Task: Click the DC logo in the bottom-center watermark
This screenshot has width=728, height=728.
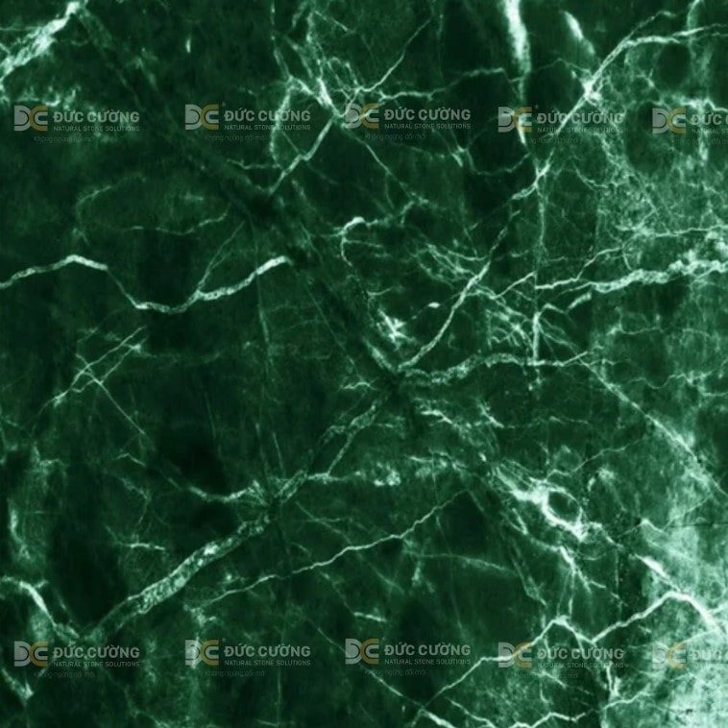Action: tap(361, 651)
